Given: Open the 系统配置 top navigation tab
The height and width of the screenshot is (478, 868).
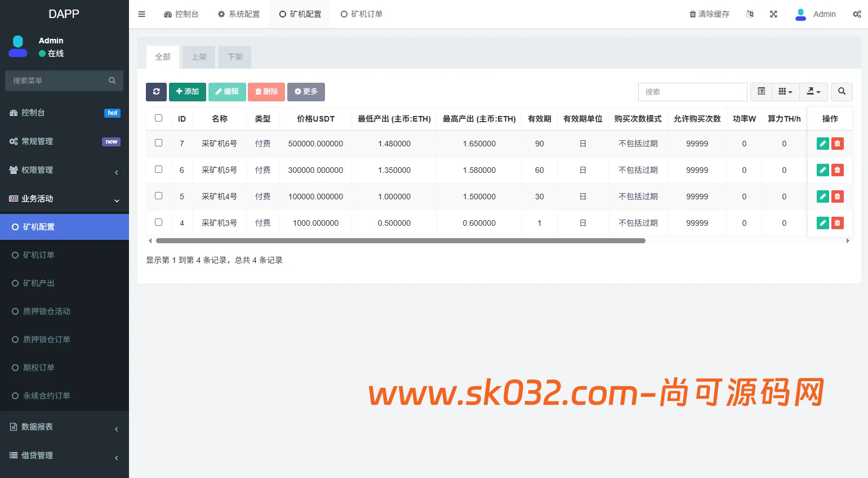Looking at the screenshot, I should (239, 14).
